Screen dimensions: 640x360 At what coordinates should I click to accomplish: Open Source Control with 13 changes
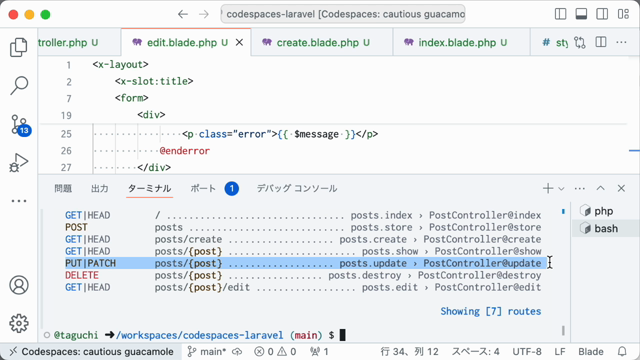20,125
